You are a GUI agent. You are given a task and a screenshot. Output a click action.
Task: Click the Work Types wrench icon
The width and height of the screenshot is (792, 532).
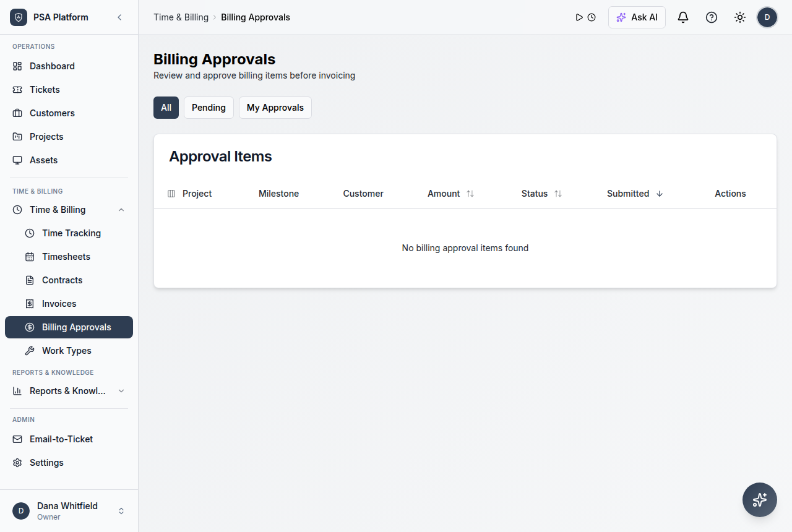coord(30,351)
